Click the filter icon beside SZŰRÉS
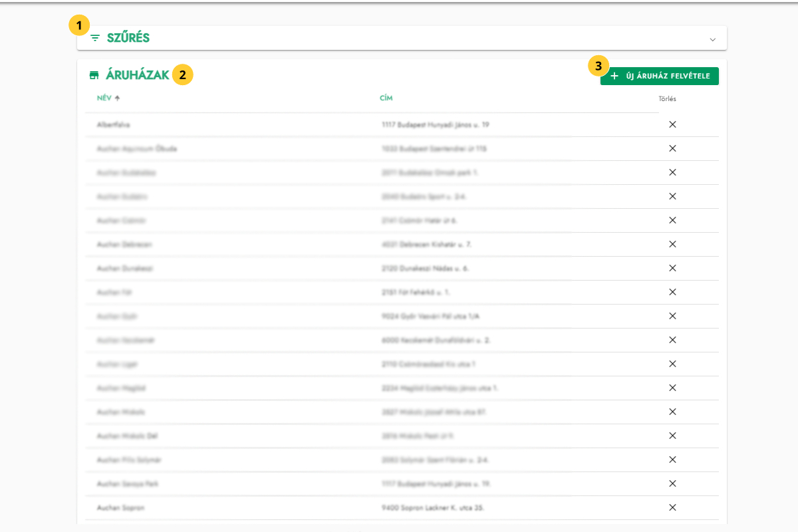Image resolution: width=798 pixels, height=532 pixels. 95,38
